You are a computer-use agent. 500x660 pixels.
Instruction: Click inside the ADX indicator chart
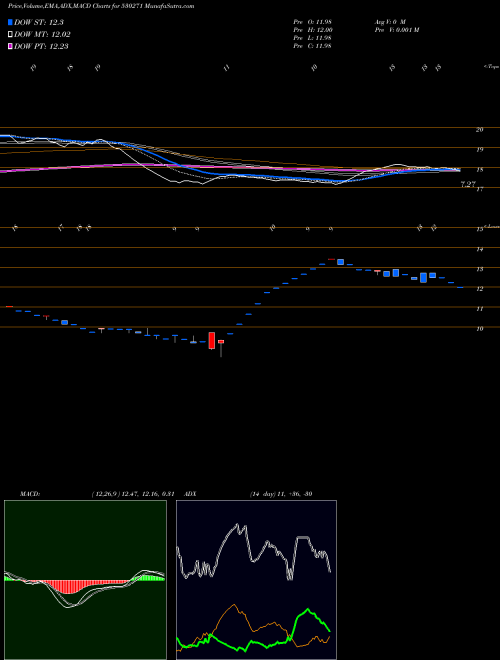[256, 580]
